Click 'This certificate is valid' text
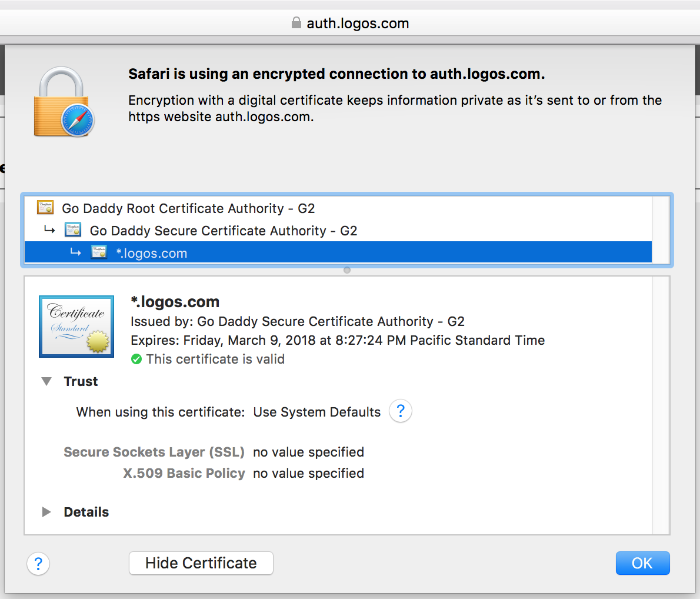The image size is (700, 599). point(215,359)
